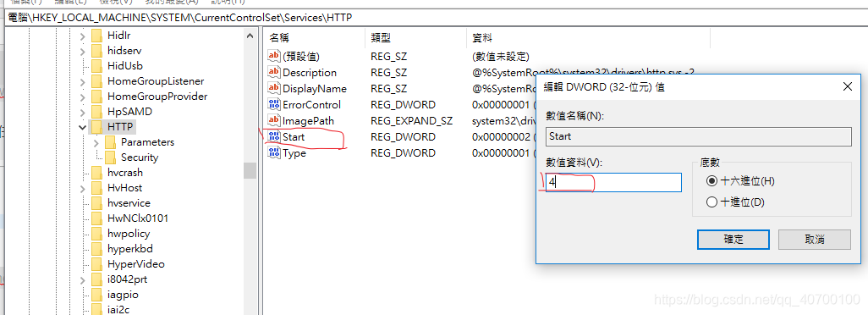This screenshot has height=315, width=868.
Task: Select the hvservice folder icon
Action: pyautogui.click(x=97, y=203)
